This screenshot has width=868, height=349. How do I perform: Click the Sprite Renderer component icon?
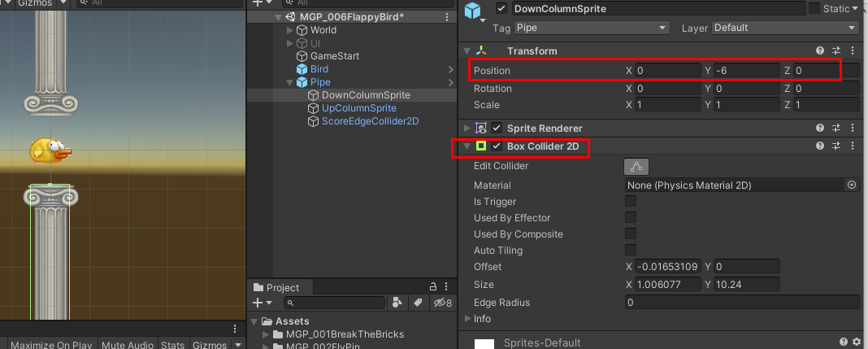coord(481,128)
